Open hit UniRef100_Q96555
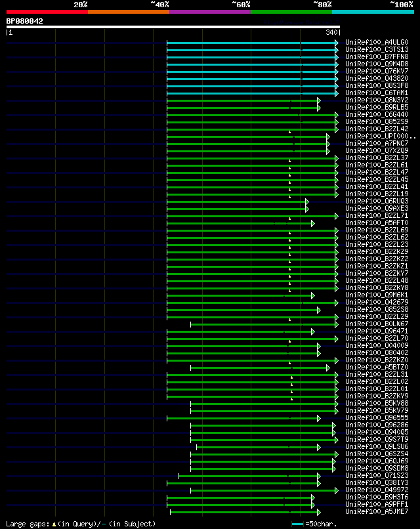Screen dimensions: 420x529 tap(377, 417)
